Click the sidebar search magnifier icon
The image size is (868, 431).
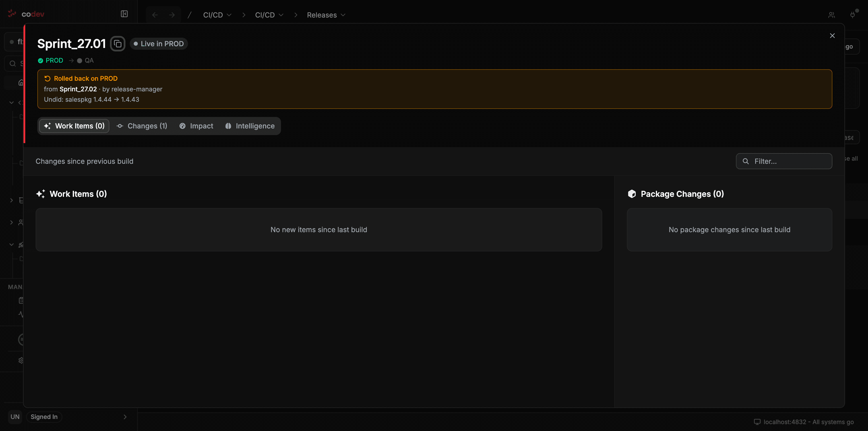[x=13, y=64]
